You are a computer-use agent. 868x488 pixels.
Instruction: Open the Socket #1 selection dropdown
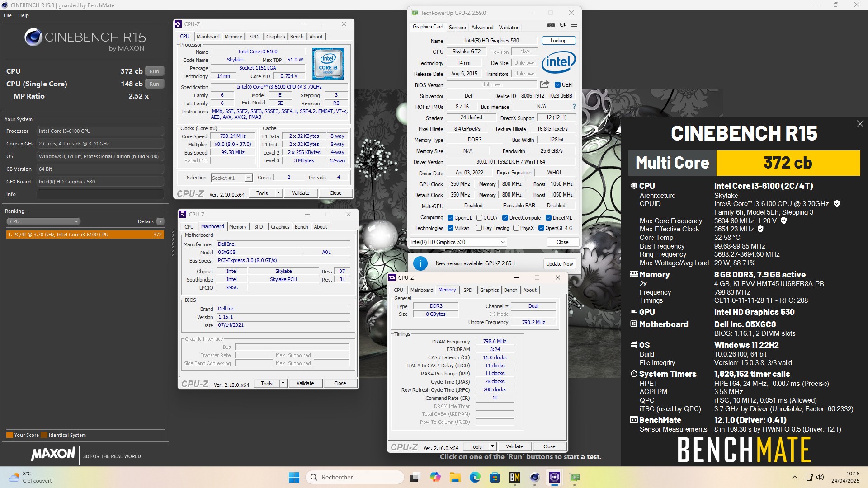pos(231,178)
